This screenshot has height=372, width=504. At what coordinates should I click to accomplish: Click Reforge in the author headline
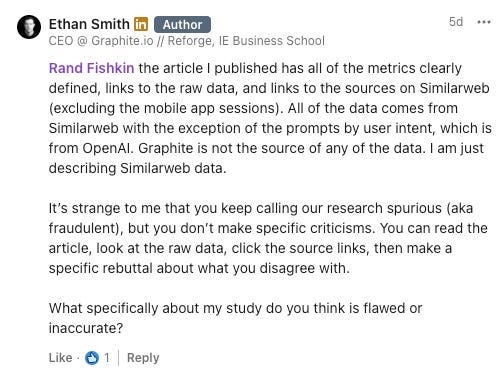[189, 41]
